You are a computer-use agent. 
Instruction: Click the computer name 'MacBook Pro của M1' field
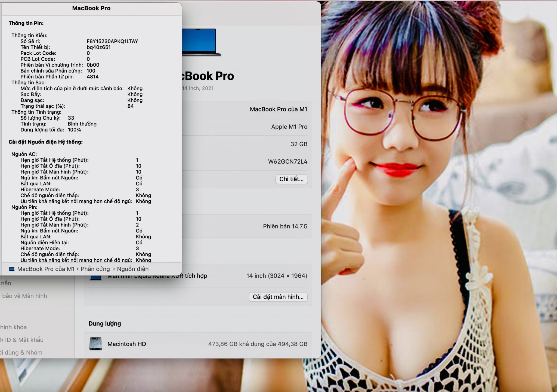(x=278, y=109)
